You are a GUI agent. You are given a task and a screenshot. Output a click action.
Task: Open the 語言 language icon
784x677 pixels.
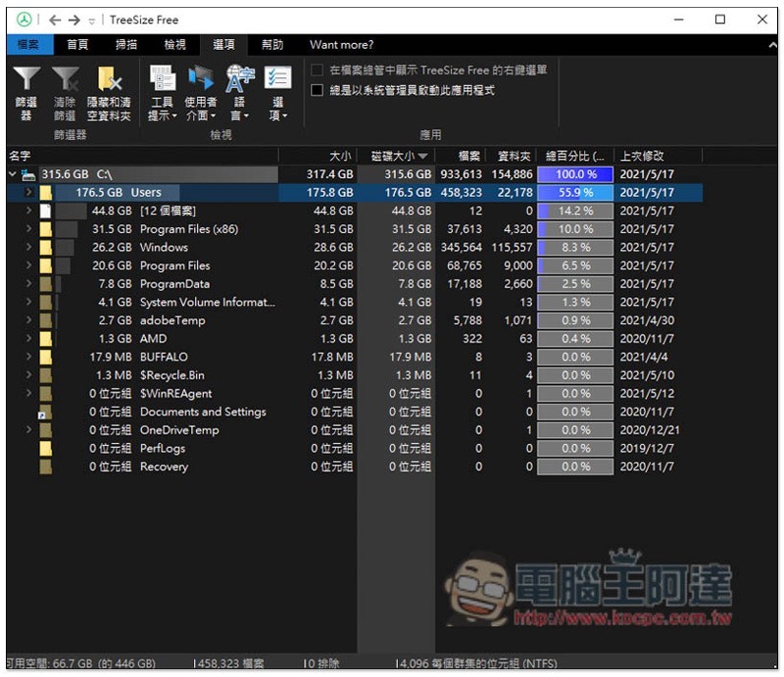click(240, 80)
